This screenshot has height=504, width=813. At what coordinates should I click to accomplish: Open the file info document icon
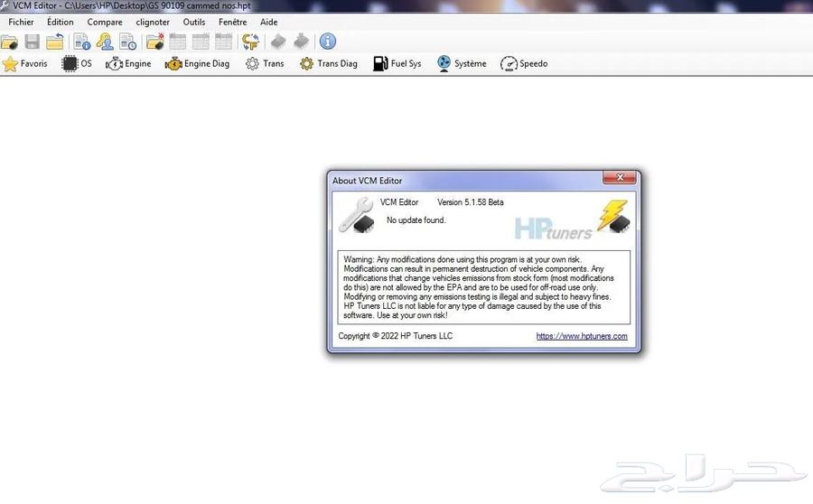coord(82,42)
